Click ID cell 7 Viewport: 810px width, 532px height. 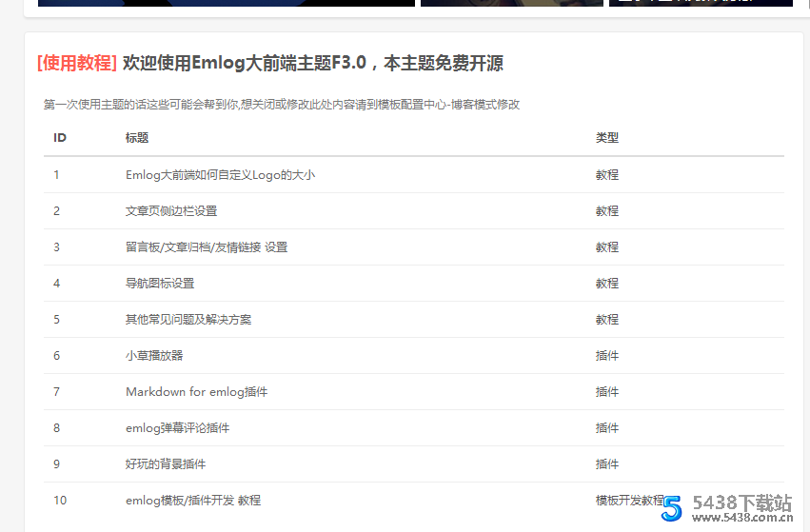(x=56, y=392)
